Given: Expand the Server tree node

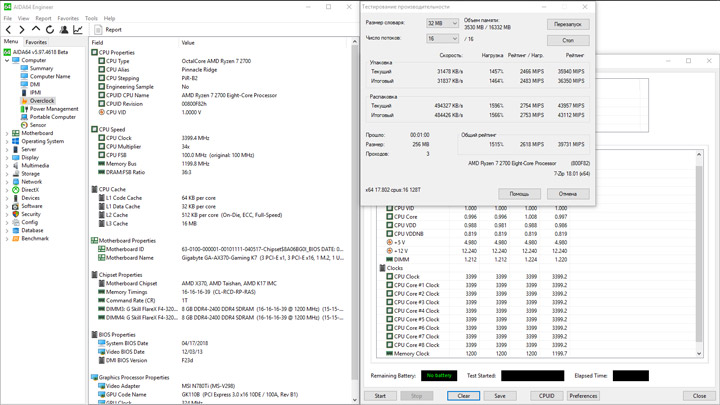Looking at the screenshot, I should pos(7,149).
